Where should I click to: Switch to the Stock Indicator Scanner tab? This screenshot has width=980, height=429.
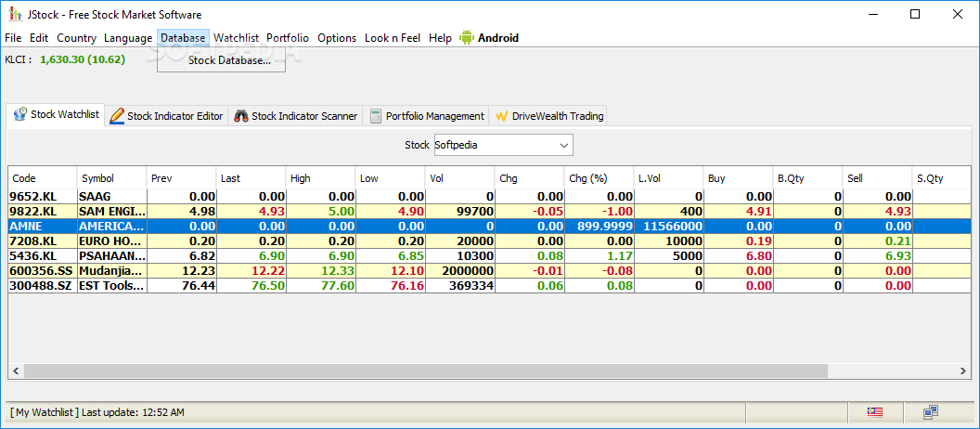click(x=296, y=116)
